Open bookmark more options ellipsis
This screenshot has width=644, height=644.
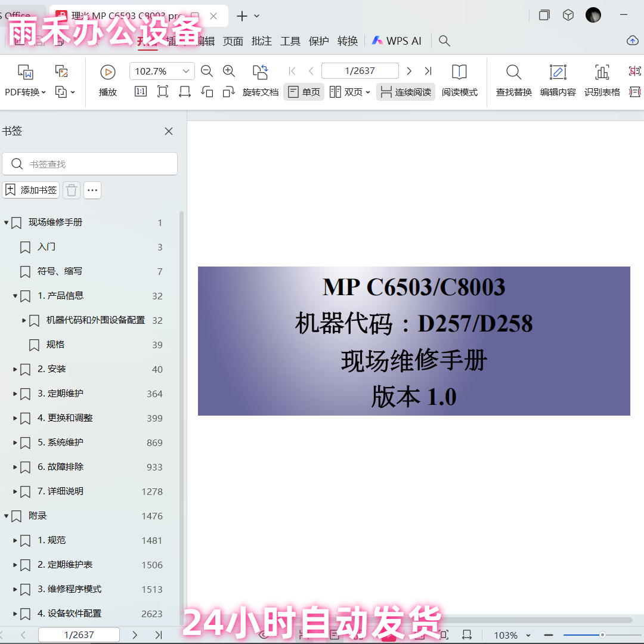92,190
